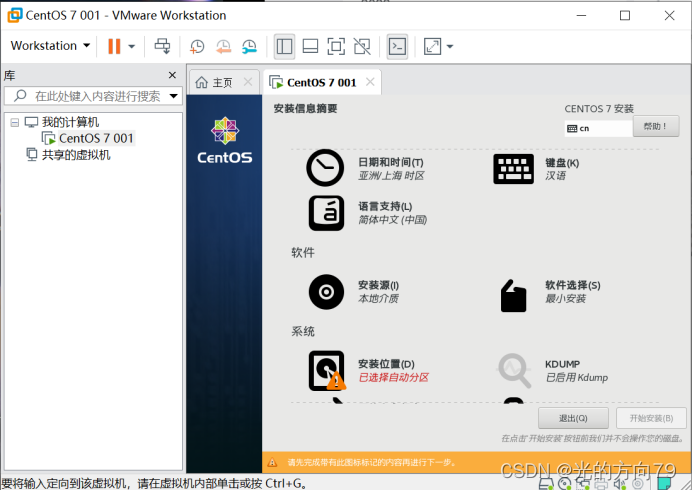Close the library panel

[172, 75]
